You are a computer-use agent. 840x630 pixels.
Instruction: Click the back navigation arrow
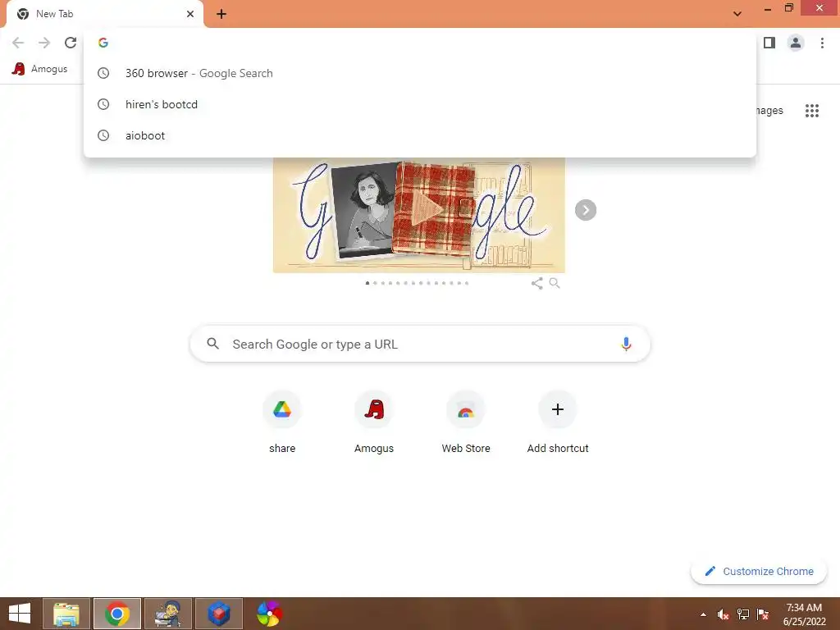[x=18, y=43]
